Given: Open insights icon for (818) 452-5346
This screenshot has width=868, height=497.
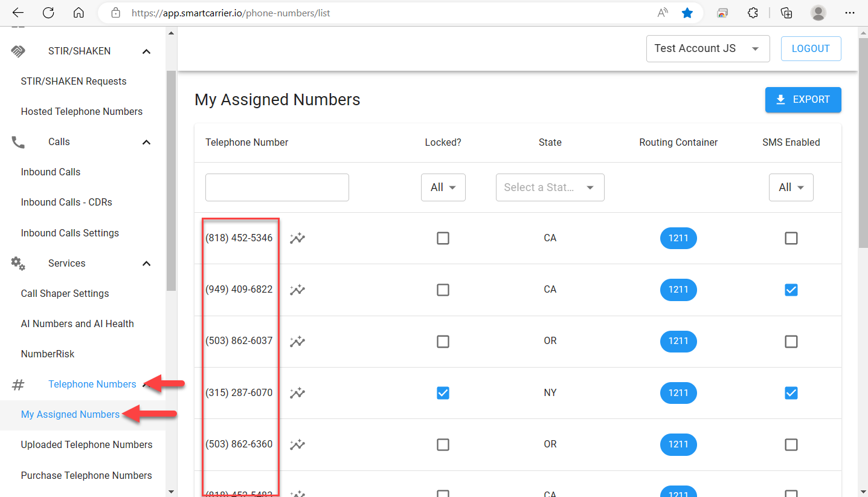Looking at the screenshot, I should pos(297,238).
